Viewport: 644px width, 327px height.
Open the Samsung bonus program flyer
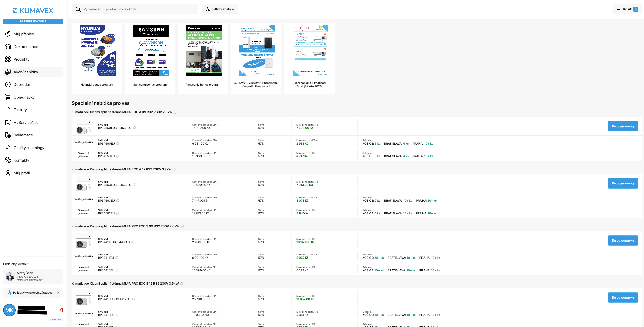click(150, 58)
